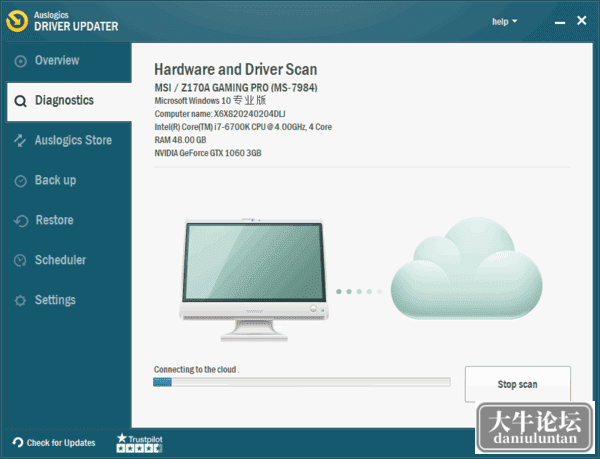Open the help dropdown menu

504,21
